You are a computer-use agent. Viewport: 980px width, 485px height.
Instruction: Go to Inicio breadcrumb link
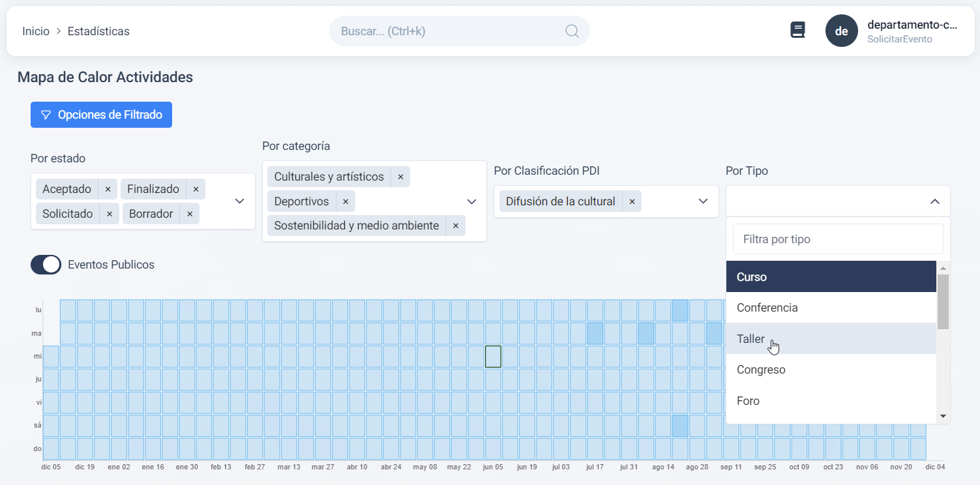tap(36, 31)
